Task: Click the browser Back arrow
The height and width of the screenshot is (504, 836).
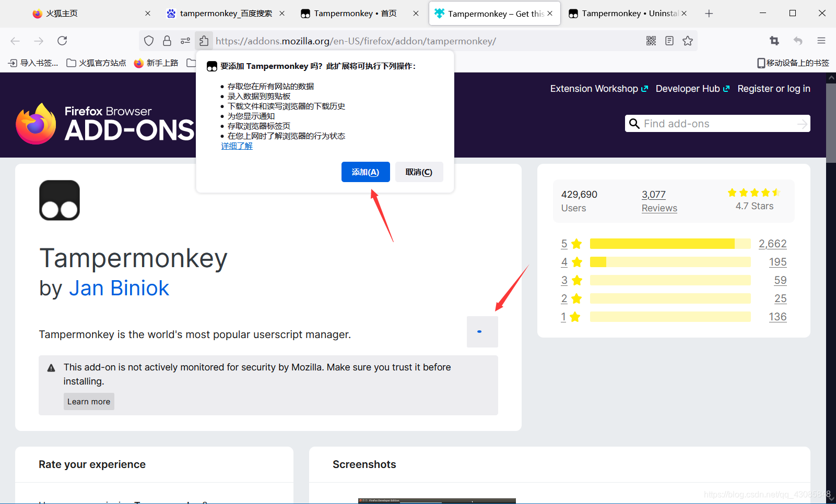Action: point(15,41)
